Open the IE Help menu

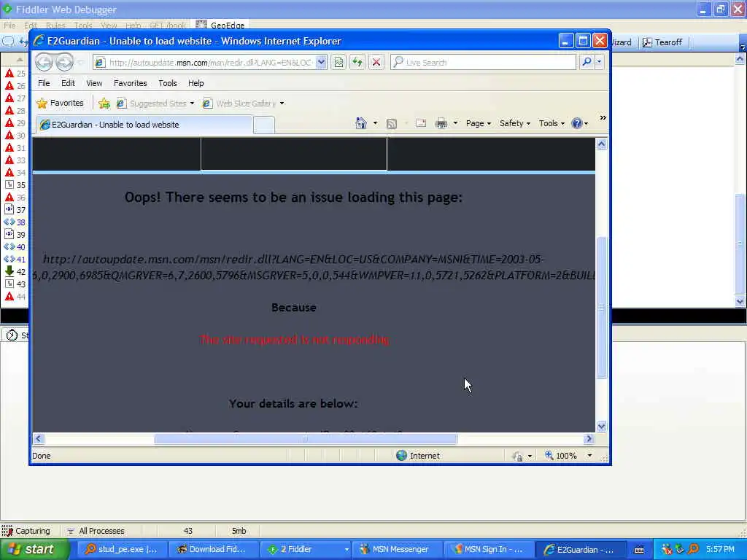196,83
